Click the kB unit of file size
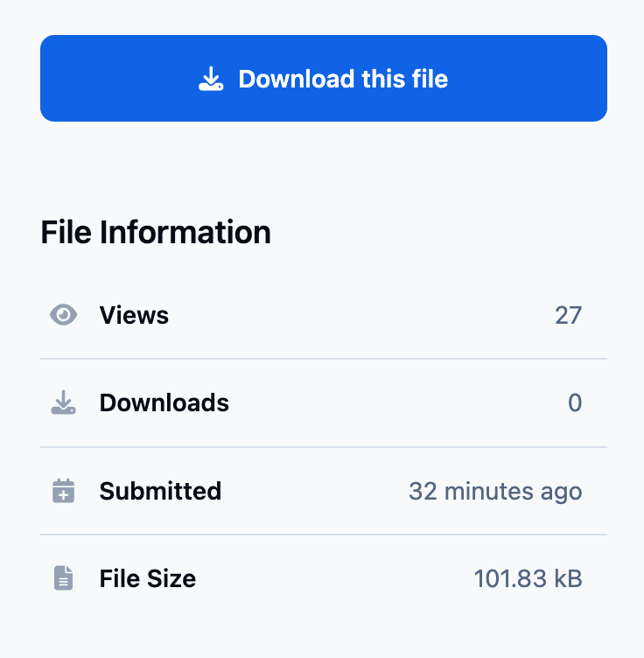The width and height of the screenshot is (644, 658). 569,578
